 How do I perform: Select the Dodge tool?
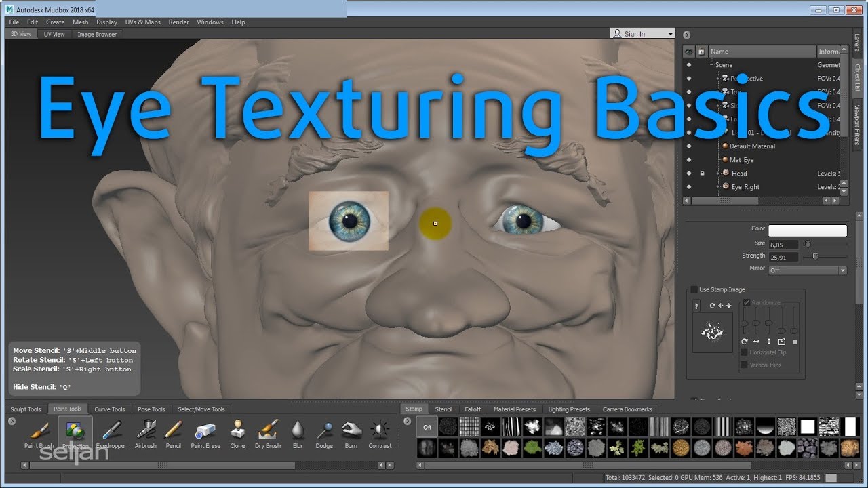tap(324, 434)
